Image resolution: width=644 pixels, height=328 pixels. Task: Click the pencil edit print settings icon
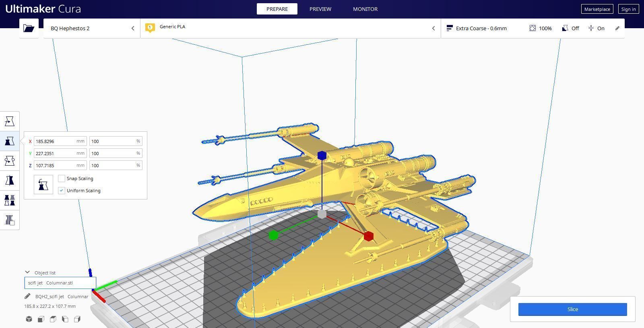(x=617, y=28)
